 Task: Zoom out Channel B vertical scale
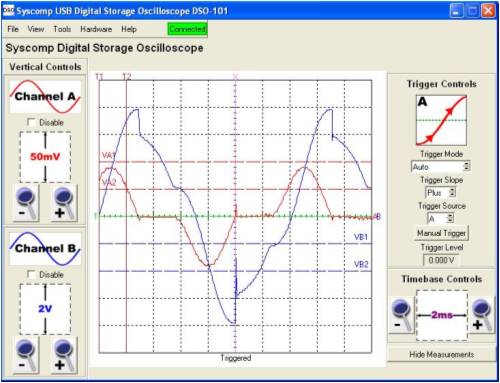coord(26,355)
